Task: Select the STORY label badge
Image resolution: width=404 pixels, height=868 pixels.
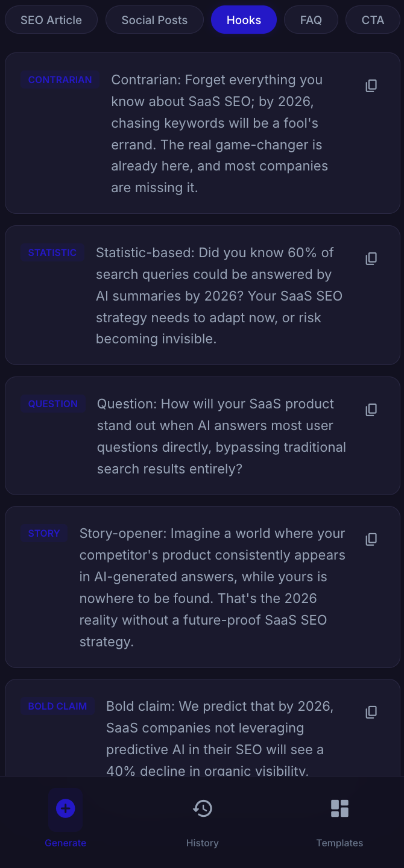Action: (43, 533)
